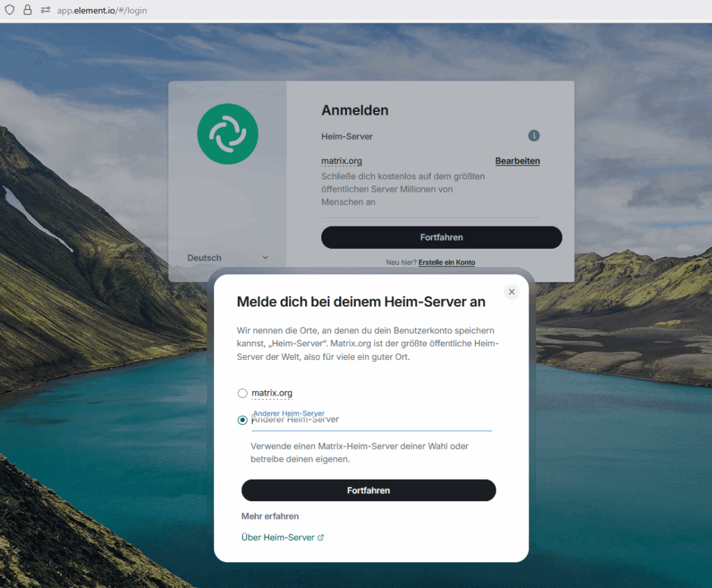Screen dimensions: 712x588
Task: Click the Anmelden heading
Action: pyautogui.click(x=355, y=111)
